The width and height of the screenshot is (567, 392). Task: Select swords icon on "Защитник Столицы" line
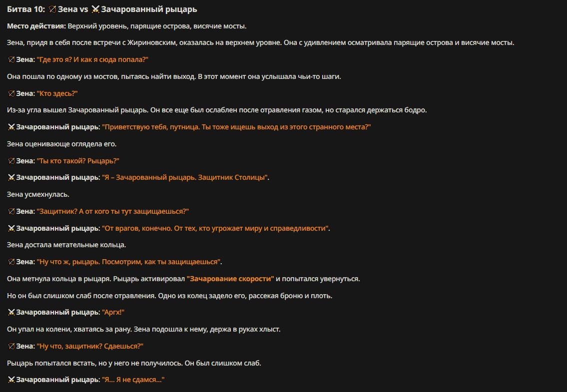[x=11, y=178]
